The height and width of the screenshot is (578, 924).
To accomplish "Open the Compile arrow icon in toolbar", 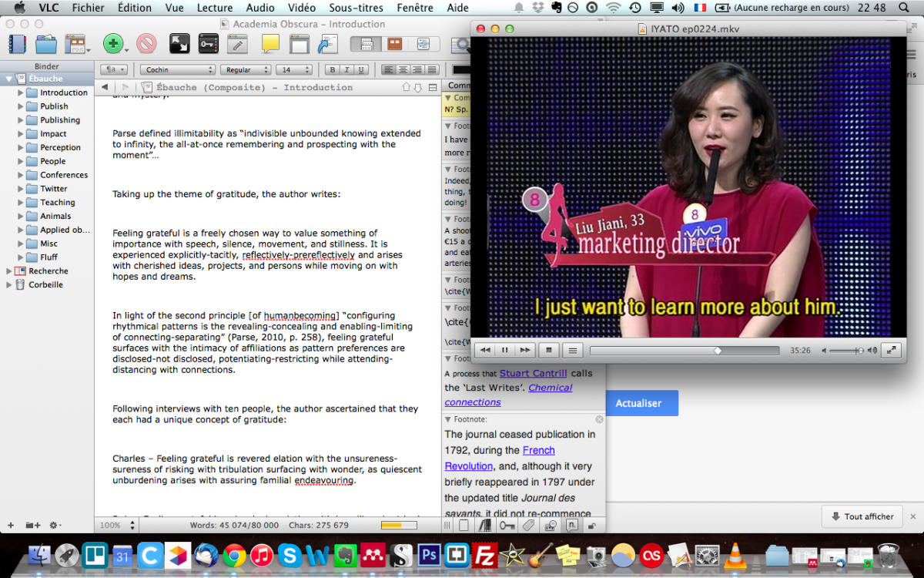I will [328, 44].
